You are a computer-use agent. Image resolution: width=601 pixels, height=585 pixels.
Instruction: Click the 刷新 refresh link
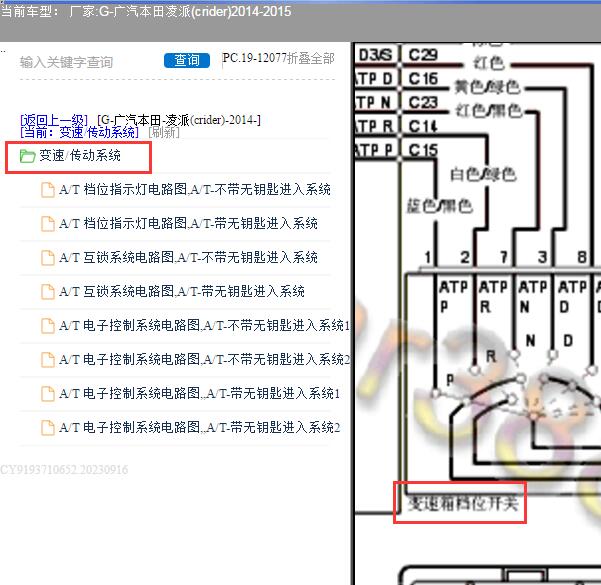point(163,132)
